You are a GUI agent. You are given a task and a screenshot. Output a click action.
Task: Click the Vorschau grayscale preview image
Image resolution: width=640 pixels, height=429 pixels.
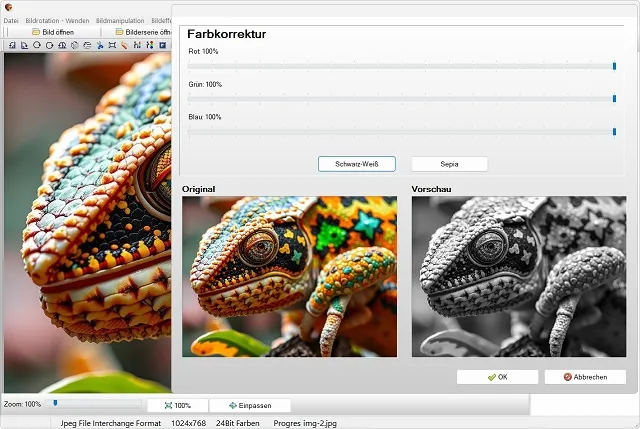pyautogui.click(x=519, y=277)
